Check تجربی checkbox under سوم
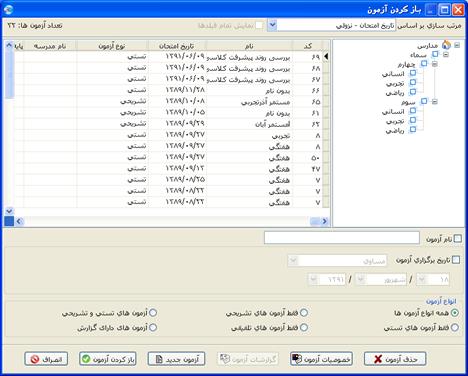The image size is (468, 376). pyautogui.click(x=413, y=120)
